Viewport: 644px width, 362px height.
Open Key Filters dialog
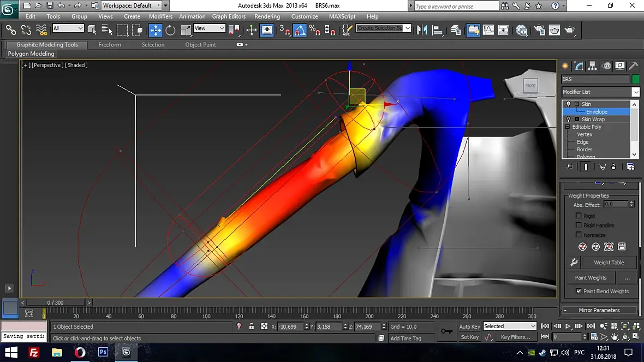click(x=515, y=337)
